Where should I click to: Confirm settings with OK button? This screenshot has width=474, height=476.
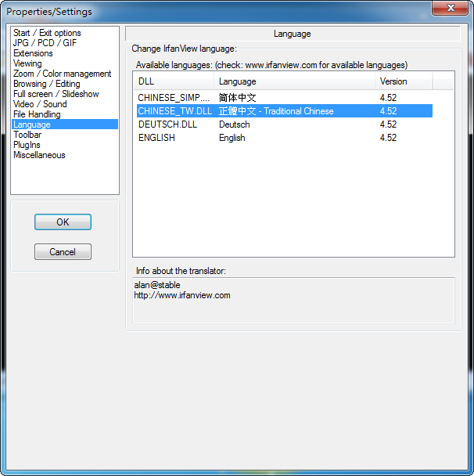[x=63, y=222]
